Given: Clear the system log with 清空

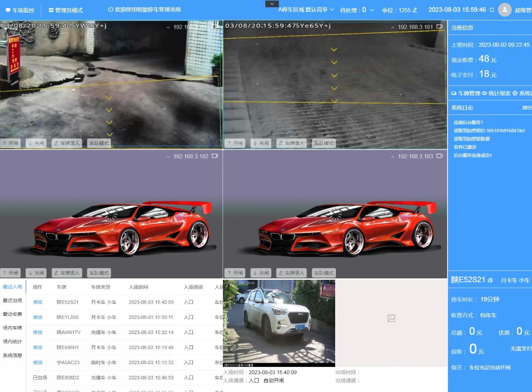Looking at the screenshot, I should point(527,107).
